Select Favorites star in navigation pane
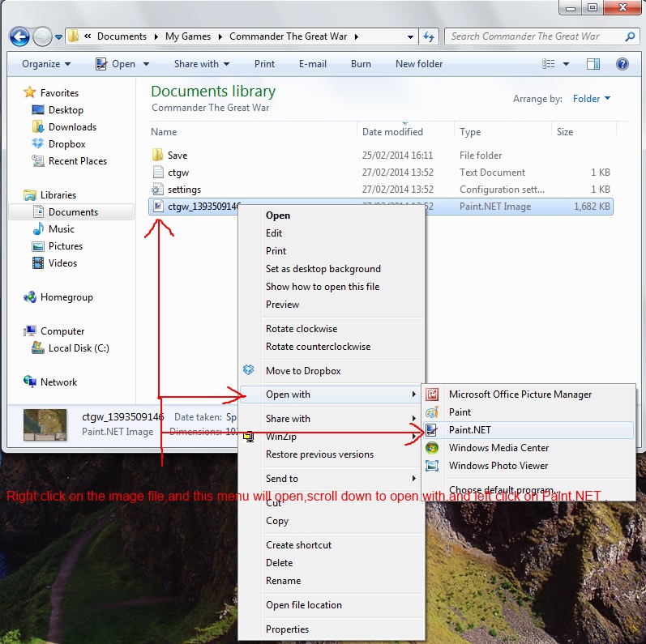The height and width of the screenshot is (644, 646). pyautogui.click(x=30, y=92)
